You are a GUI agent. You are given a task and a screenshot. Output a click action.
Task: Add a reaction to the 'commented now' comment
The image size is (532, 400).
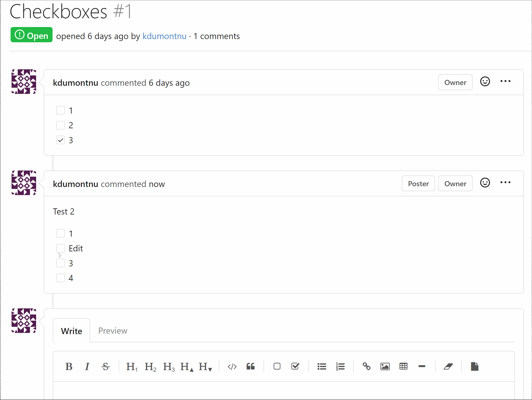(x=485, y=183)
